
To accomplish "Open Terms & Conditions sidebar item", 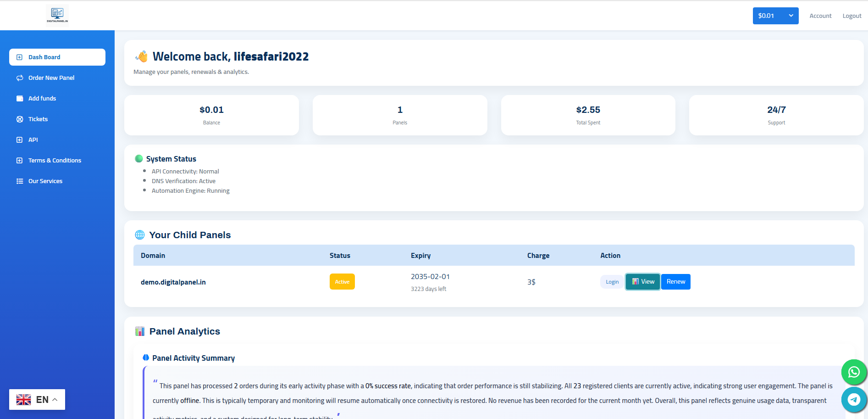I will [55, 161].
